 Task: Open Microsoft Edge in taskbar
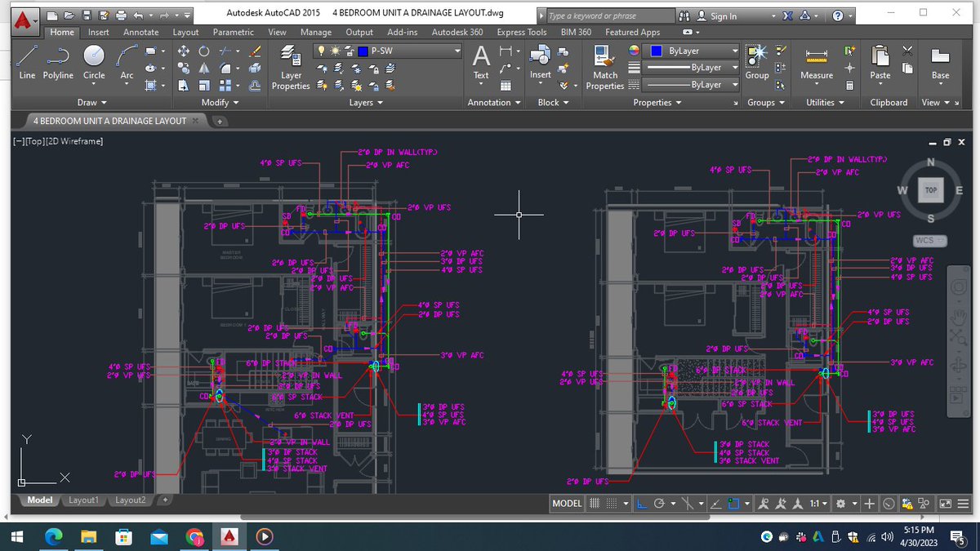pos(53,537)
